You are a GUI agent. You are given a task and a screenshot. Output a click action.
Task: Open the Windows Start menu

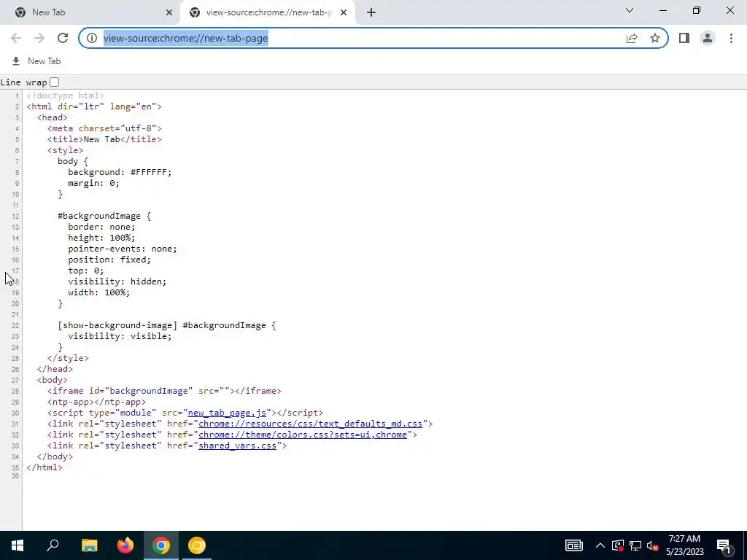click(x=18, y=545)
